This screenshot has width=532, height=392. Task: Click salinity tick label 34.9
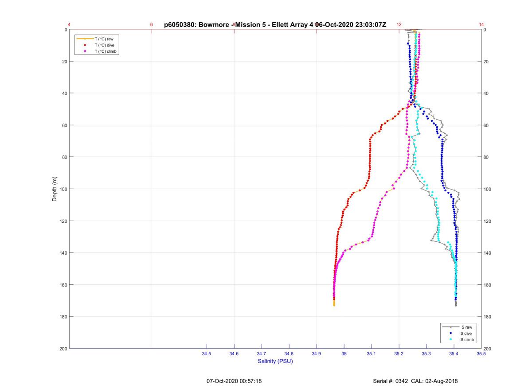click(317, 353)
